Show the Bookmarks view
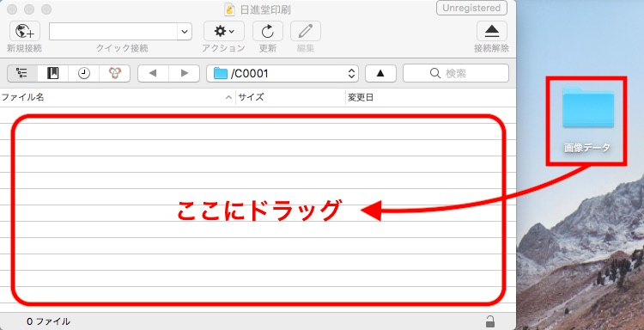 point(53,74)
